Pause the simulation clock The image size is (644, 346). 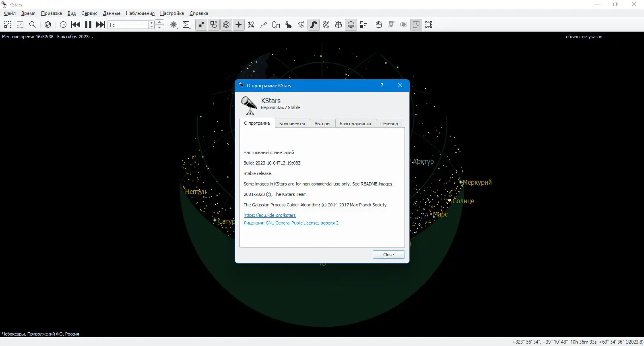point(88,25)
